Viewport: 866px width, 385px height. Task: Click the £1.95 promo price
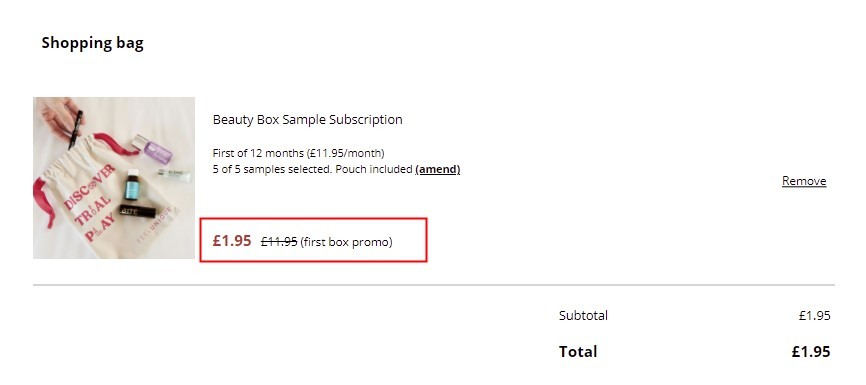(232, 241)
